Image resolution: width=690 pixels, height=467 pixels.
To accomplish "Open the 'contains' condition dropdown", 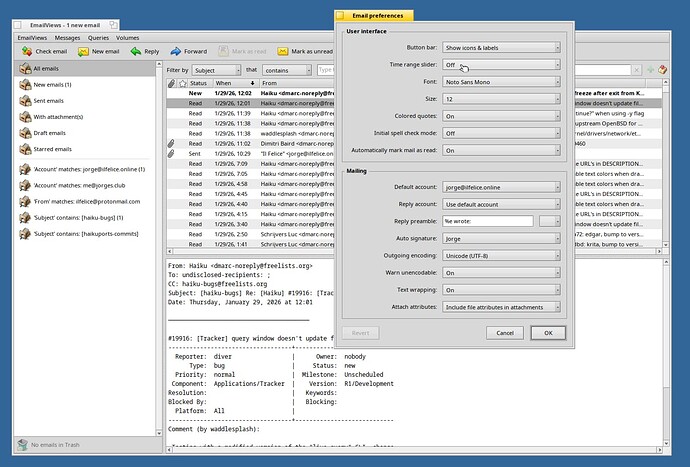I will click(x=287, y=70).
